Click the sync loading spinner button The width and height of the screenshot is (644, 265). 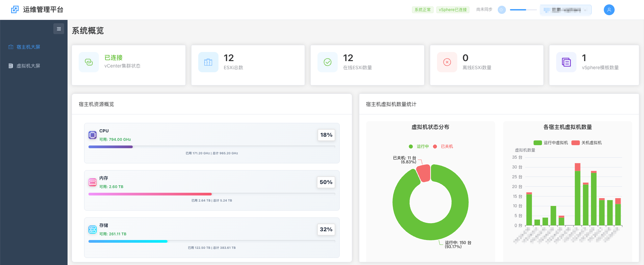click(501, 10)
